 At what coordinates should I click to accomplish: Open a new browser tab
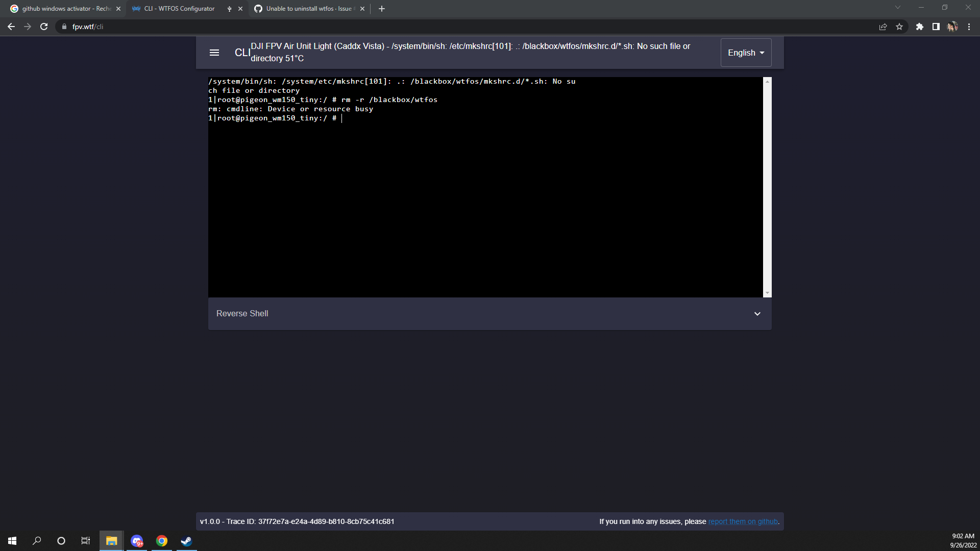pos(382,9)
